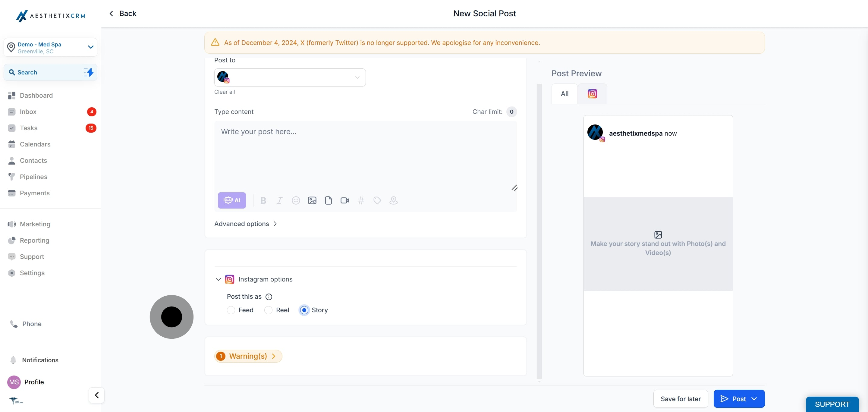Click the hashtag icon in editor toolbar
Viewport: 868px width, 412px height.
point(360,200)
